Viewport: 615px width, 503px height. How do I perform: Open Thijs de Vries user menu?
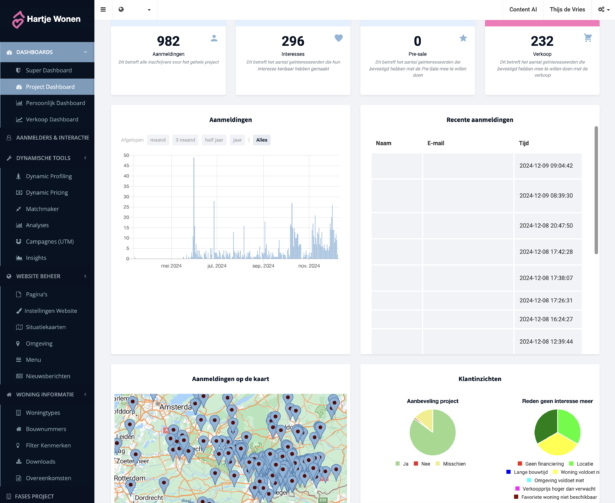point(567,9)
